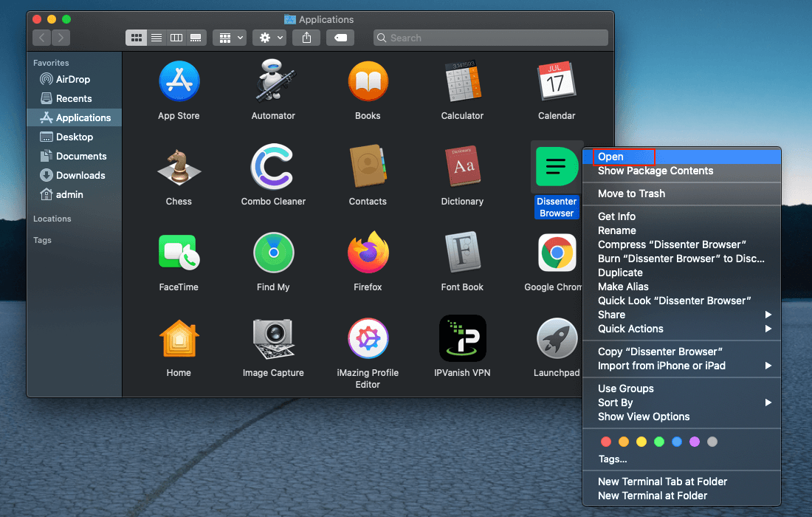
Task: Open Combo Cleaner
Action: [273, 166]
